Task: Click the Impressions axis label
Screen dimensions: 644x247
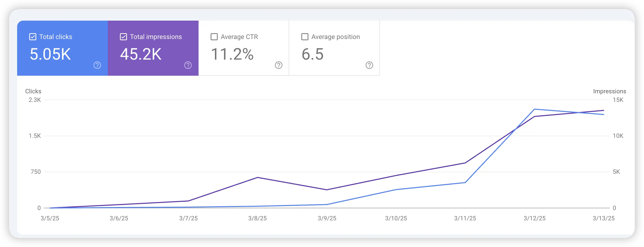Action: [610, 91]
